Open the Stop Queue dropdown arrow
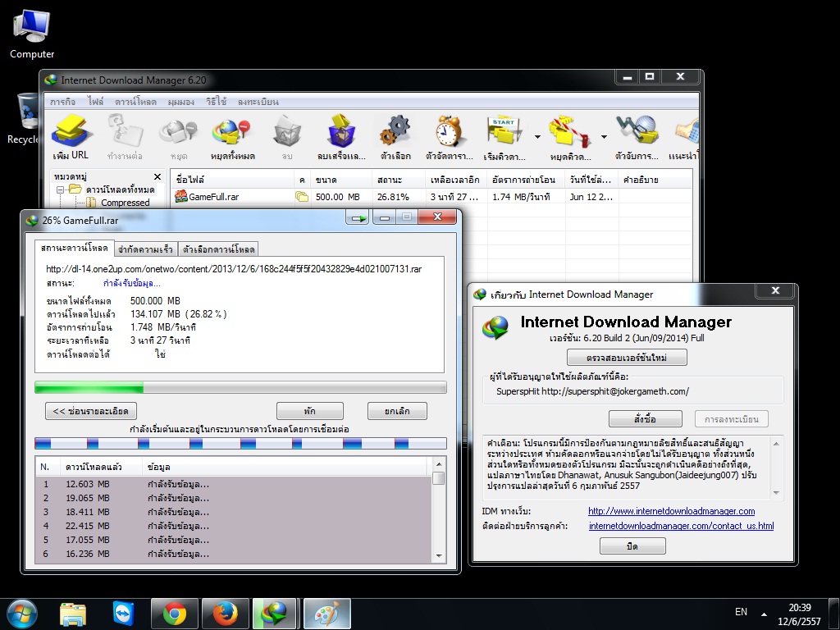The width and height of the screenshot is (840, 630). coord(604,137)
